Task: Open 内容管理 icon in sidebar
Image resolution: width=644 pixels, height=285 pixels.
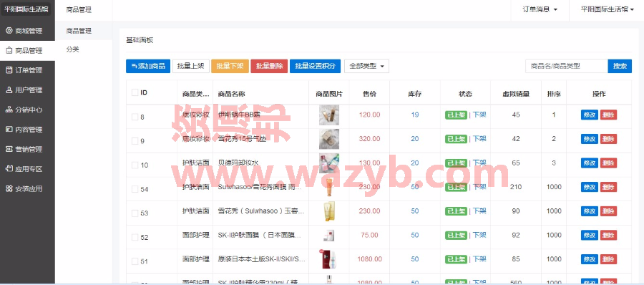Action: pos(9,130)
